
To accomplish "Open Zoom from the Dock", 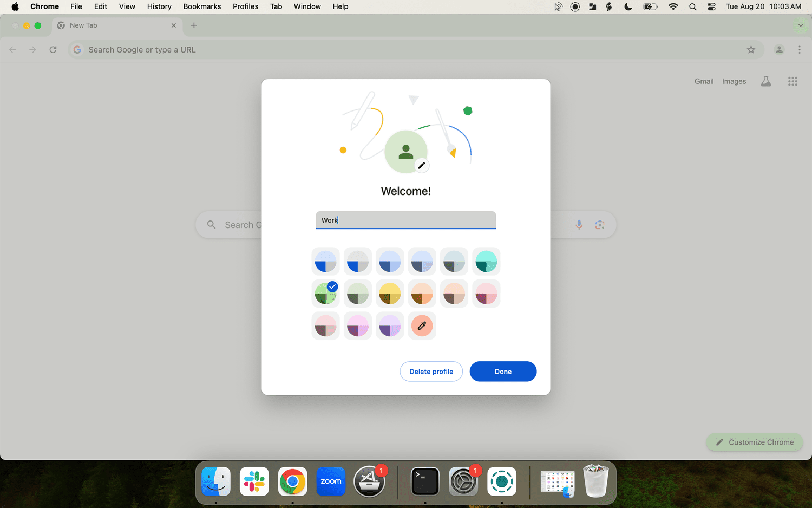I will pyautogui.click(x=331, y=481).
